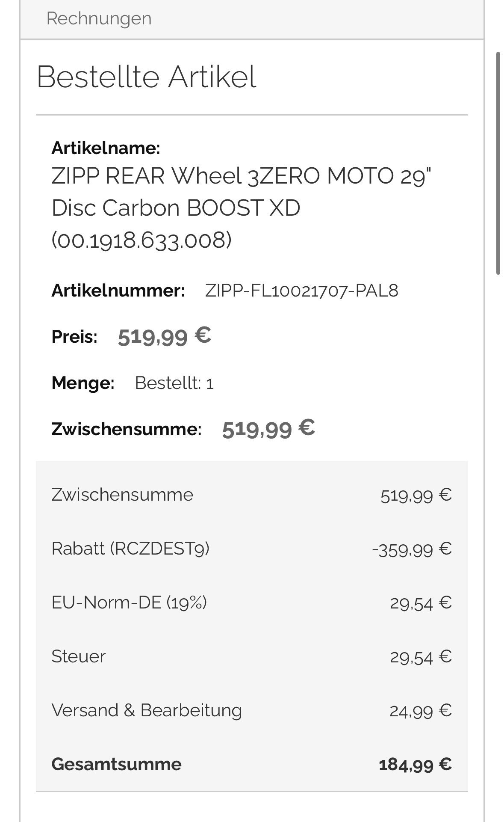Click the Versand & Bearbeitung row label
This screenshot has width=504, height=822.
(x=147, y=710)
